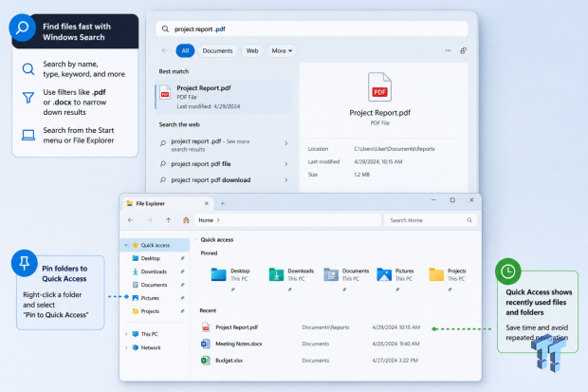Click the large PDF icon in preview pane

(x=379, y=87)
